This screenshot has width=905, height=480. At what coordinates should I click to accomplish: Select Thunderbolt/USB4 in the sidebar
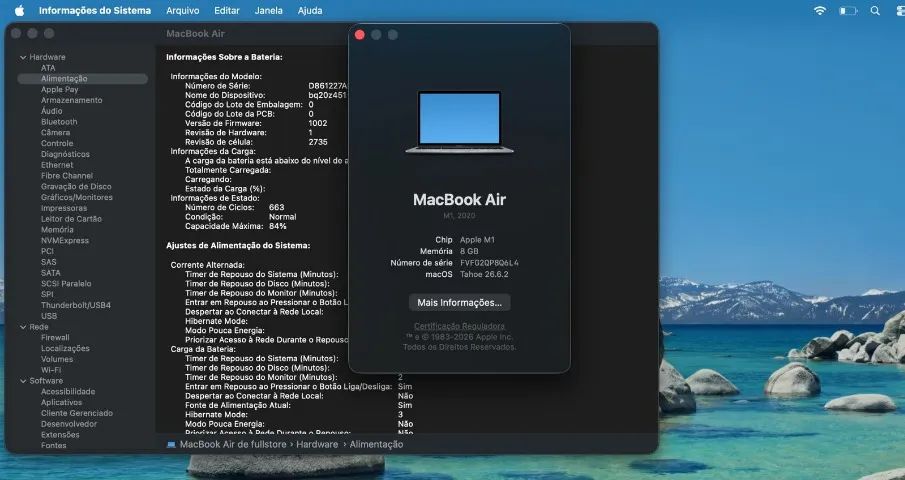tap(76, 305)
